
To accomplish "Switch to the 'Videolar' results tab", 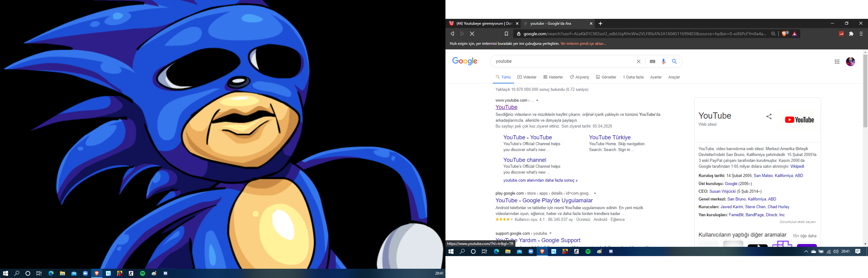I will pyautogui.click(x=527, y=77).
